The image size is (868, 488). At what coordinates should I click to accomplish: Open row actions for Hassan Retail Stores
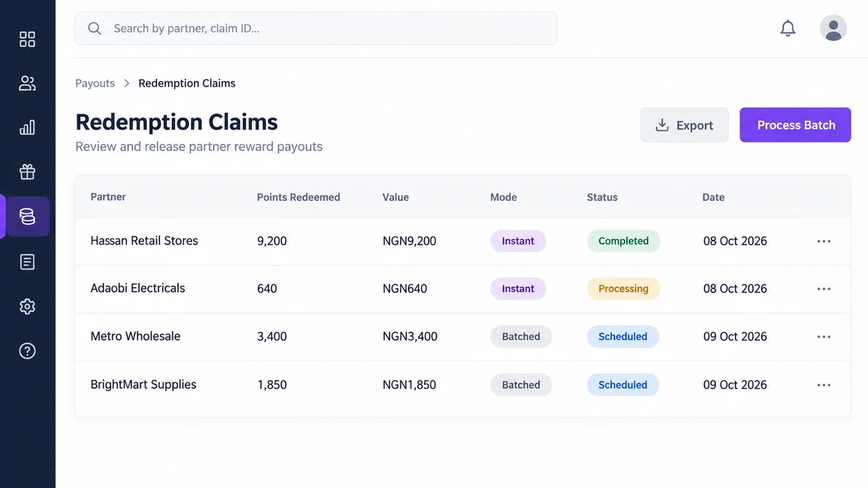pyautogui.click(x=824, y=241)
